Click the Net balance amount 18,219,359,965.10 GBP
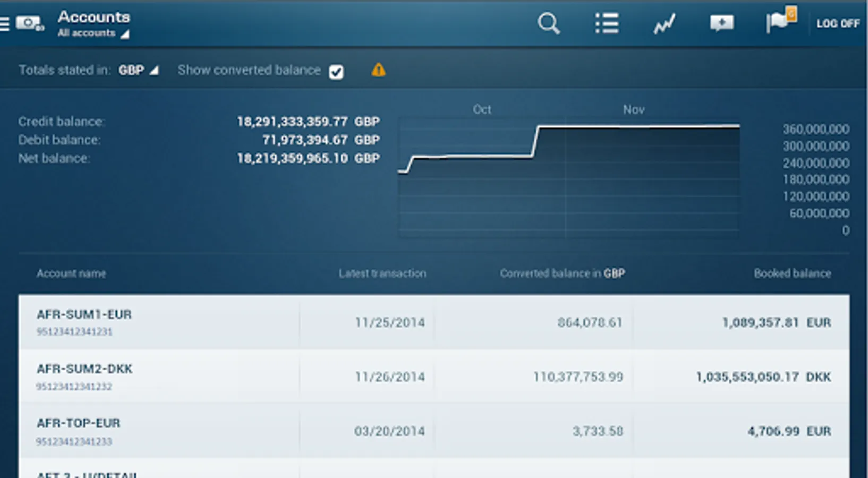The image size is (868, 478). 308,158
